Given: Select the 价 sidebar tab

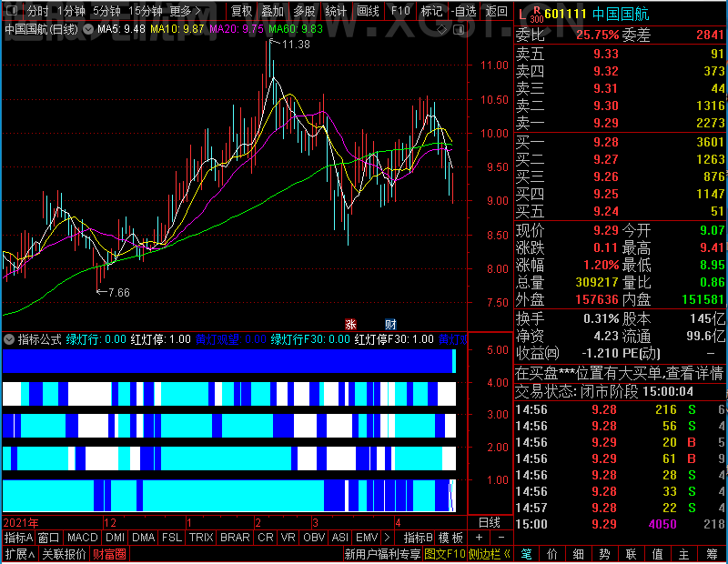Looking at the screenshot, I should click(552, 554).
